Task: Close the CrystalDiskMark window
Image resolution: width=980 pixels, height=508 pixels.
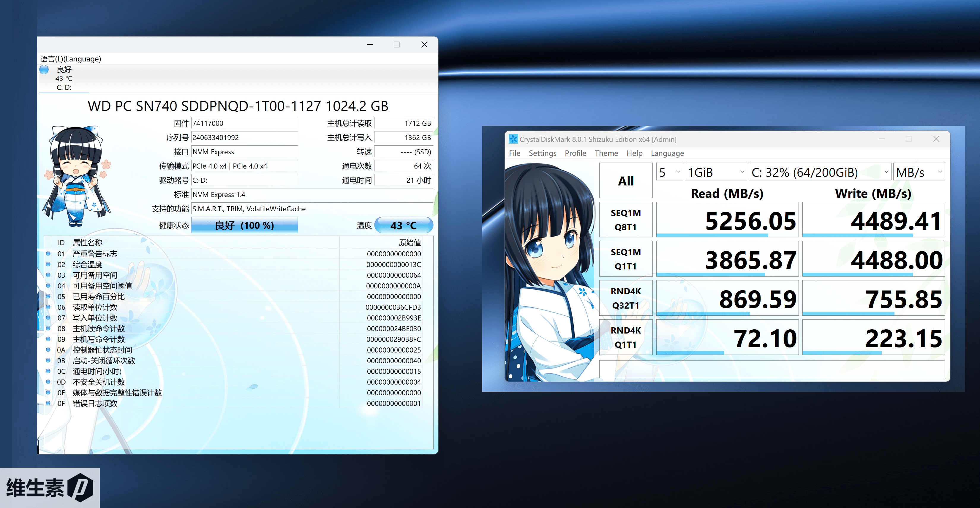Action: coord(936,139)
